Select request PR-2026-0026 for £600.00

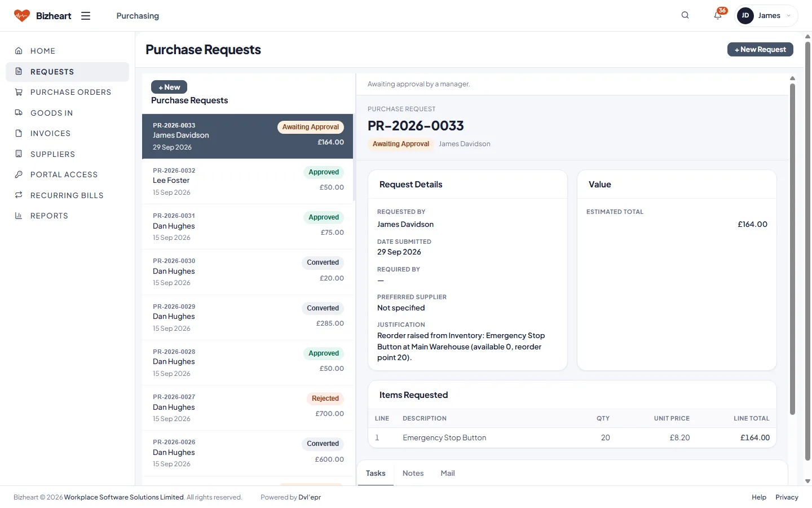[x=248, y=453]
